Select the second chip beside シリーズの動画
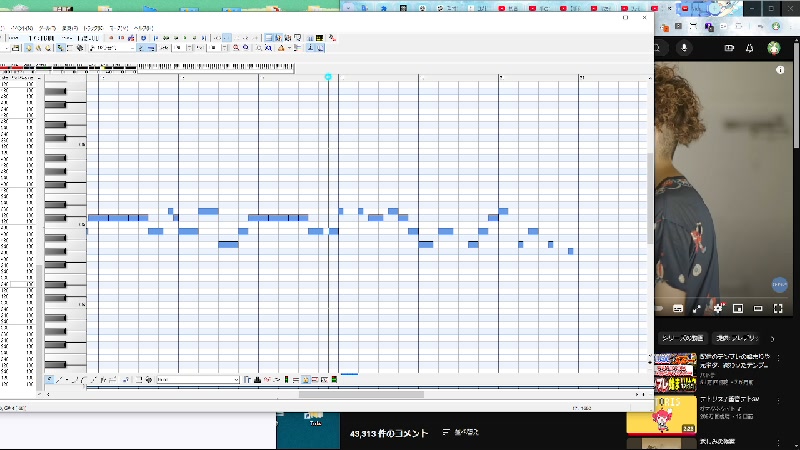 [x=737, y=338]
